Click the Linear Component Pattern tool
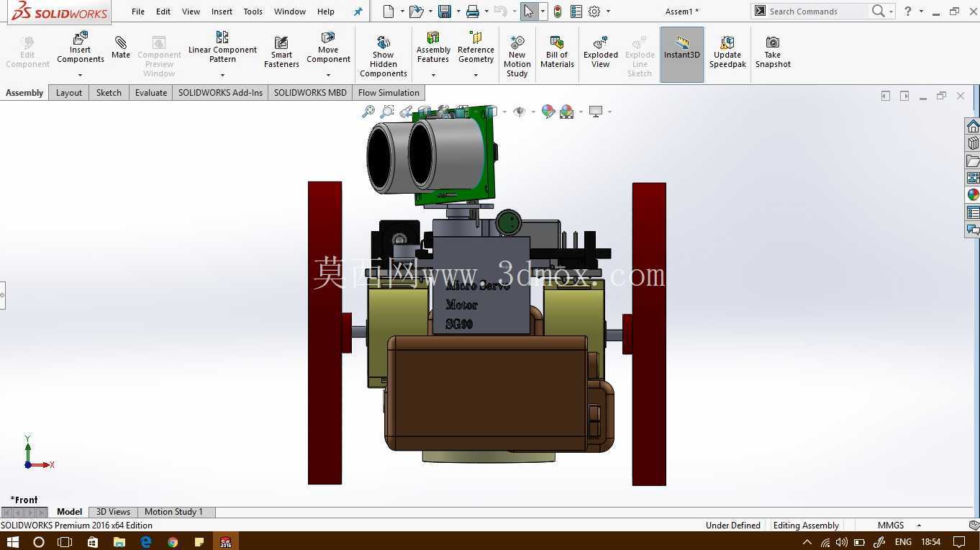The width and height of the screenshot is (980, 550). tap(222, 48)
